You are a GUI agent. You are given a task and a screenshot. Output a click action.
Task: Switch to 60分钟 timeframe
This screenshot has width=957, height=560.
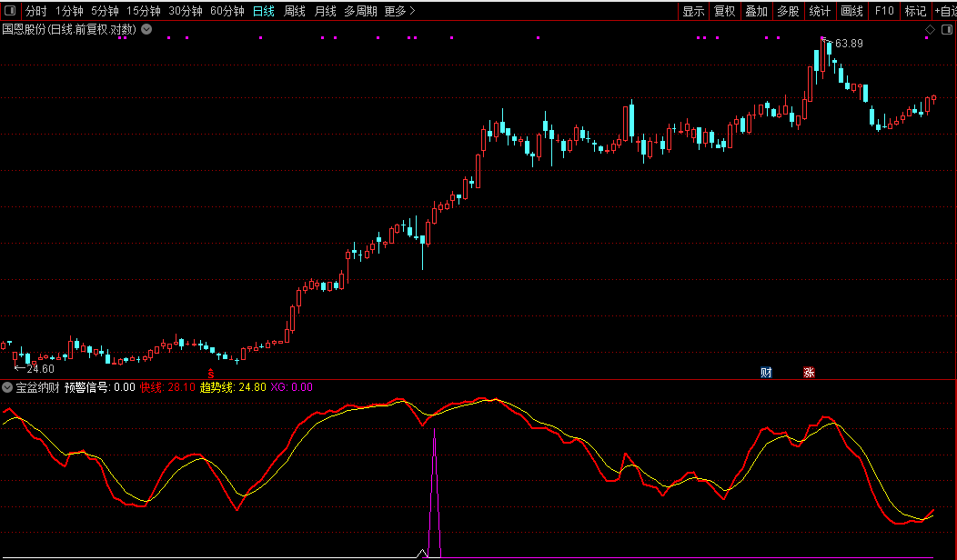point(227,12)
